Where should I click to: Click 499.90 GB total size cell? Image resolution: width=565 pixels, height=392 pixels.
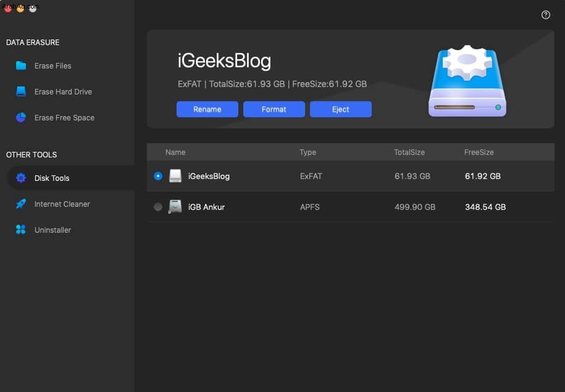(x=415, y=207)
